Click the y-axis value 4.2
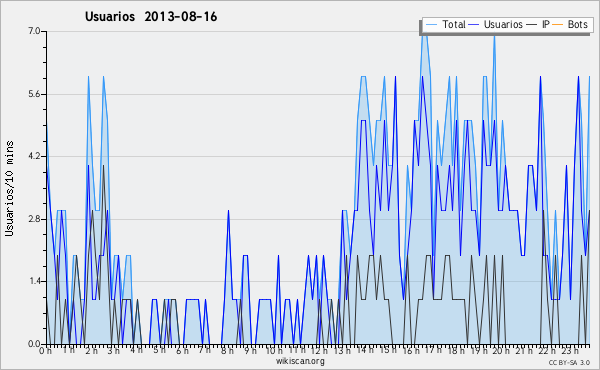Screen dimensions: 600x370 pos(34,156)
